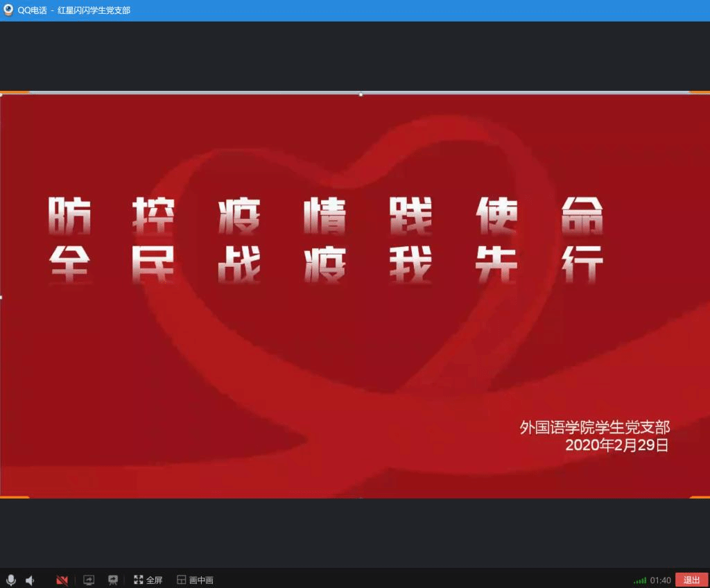Click the top-center handle of shared screen
The image size is (710, 588).
coord(361,94)
